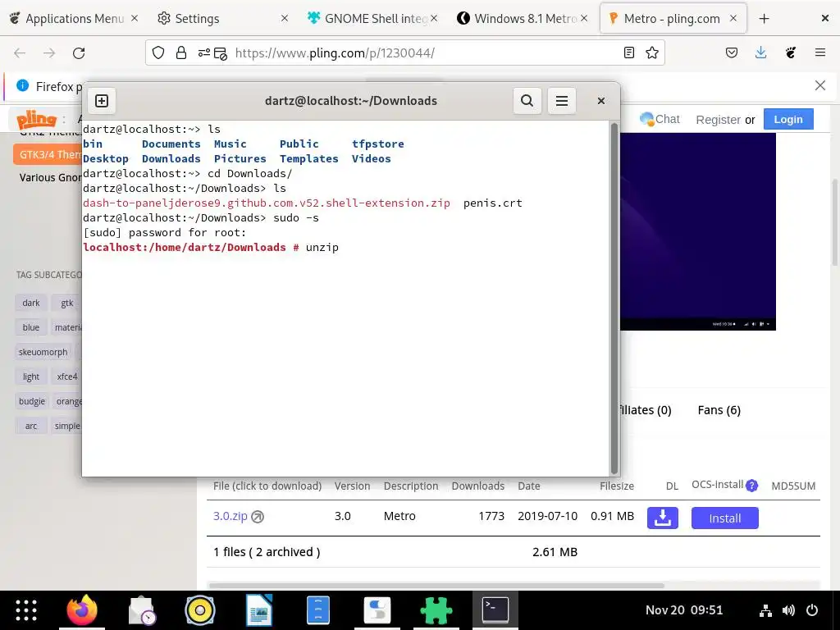Select the skeuomorph tag
The height and width of the screenshot is (630, 840).
point(43,353)
